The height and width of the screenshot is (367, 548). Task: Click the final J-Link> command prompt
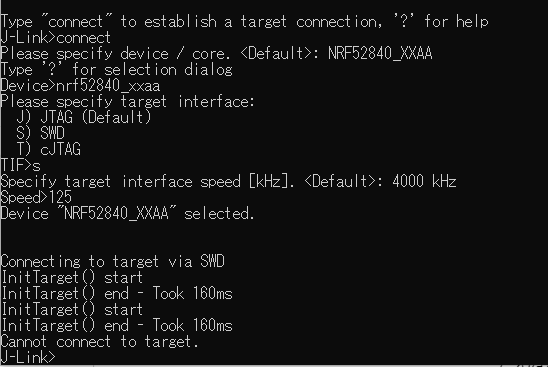28,357
